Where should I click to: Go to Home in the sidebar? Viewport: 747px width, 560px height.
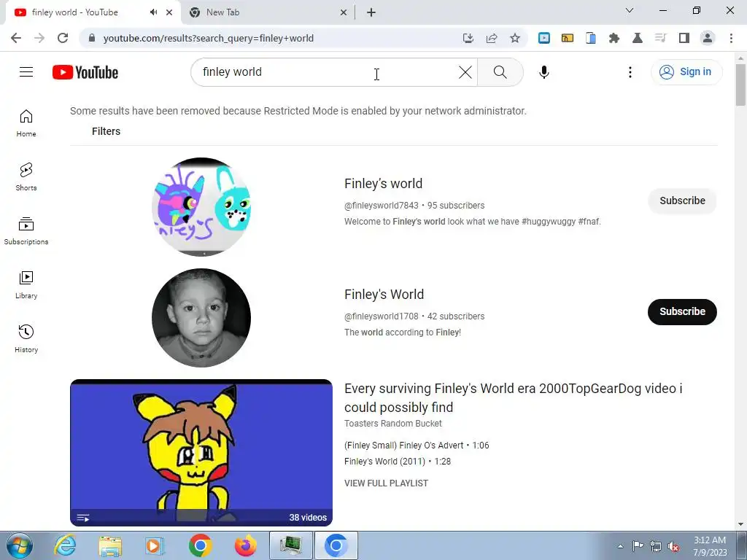[26, 123]
